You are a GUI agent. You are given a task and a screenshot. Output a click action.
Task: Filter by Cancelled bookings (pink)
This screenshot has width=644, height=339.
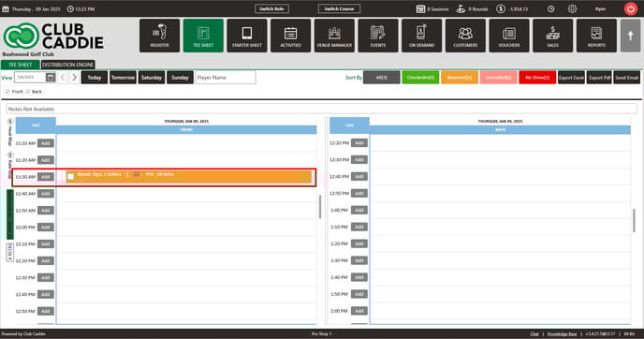(499, 77)
